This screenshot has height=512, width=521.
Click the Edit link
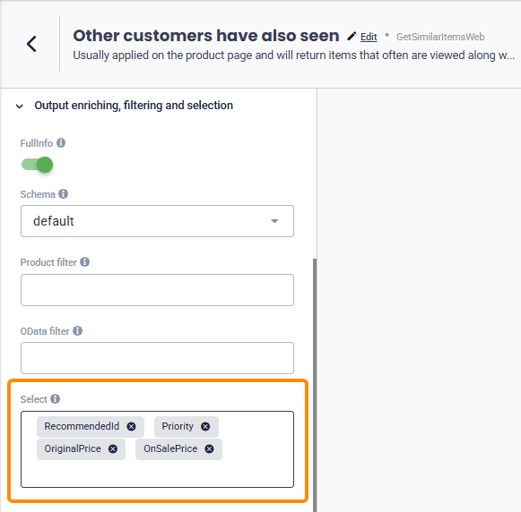[369, 37]
